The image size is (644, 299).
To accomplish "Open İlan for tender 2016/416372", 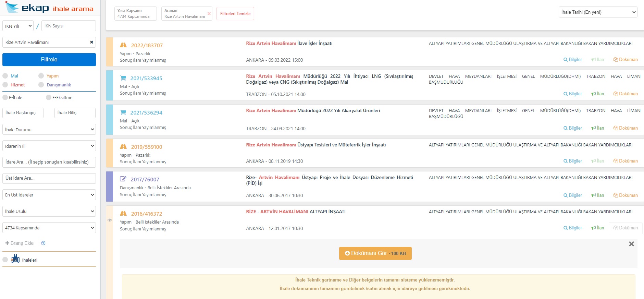I will 598,228.
